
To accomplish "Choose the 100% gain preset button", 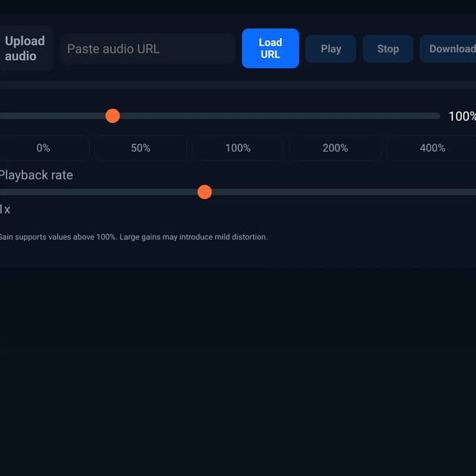I will (238, 148).
